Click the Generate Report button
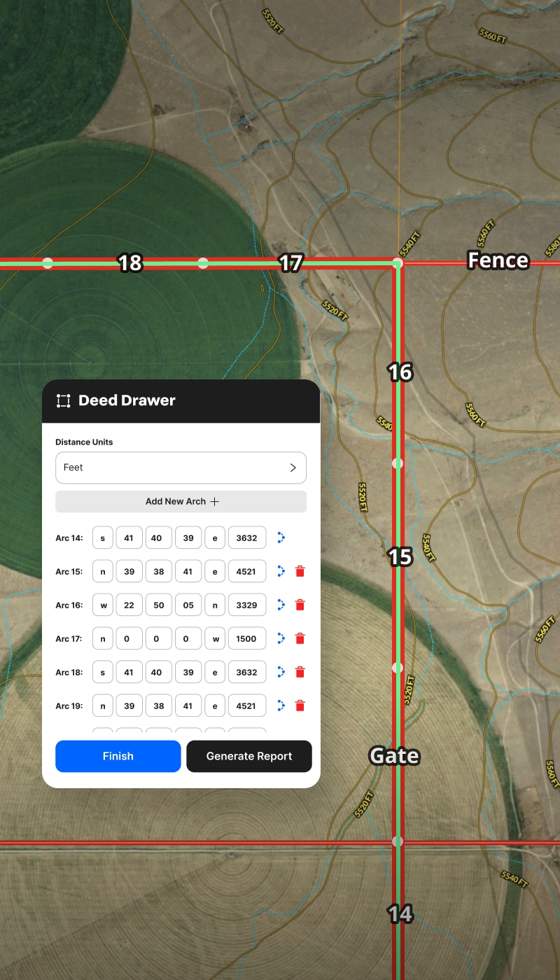The height and width of the screenshot is (980, 560). pos(249,756)
